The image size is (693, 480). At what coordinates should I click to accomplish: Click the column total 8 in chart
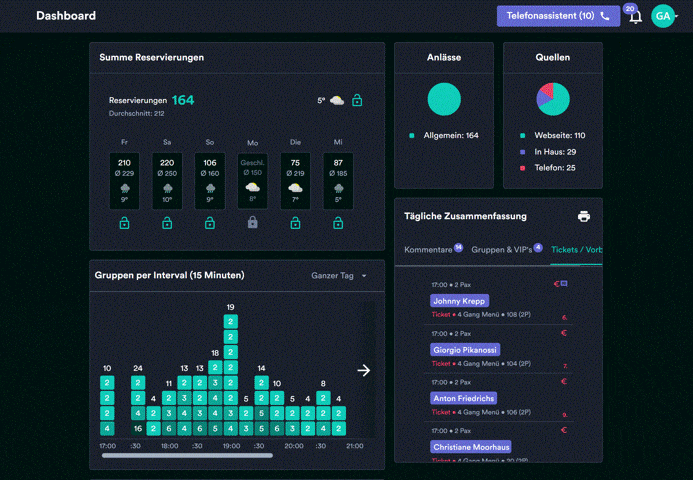coord(323,383)
